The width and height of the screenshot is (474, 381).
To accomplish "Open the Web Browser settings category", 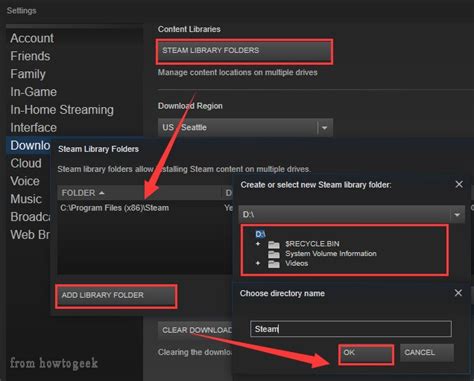I will coord(30,235).
